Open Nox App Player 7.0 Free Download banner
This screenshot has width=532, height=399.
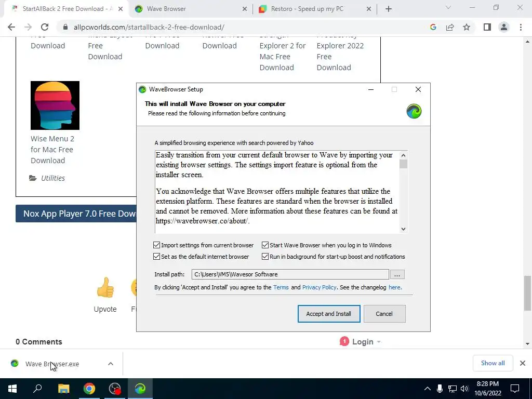[76, 214]
